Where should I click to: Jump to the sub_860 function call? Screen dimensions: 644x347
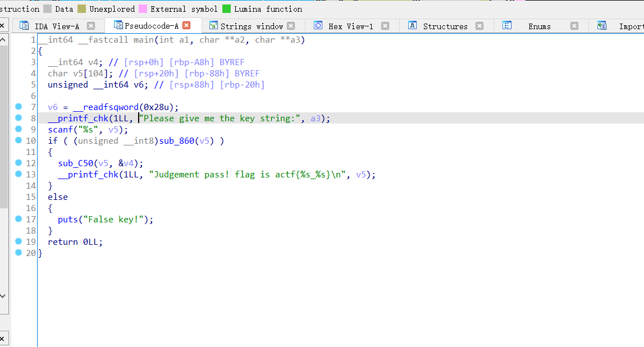[176, 141]
